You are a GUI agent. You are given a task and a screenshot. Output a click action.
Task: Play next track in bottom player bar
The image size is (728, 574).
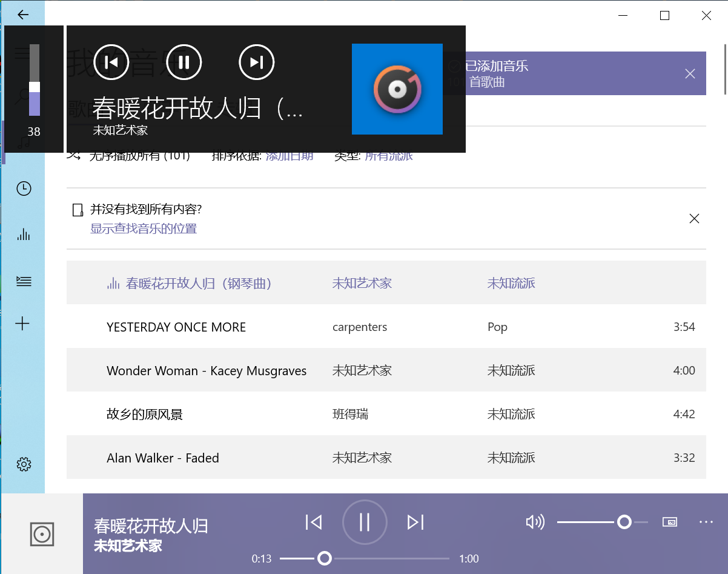click(415, 522)
